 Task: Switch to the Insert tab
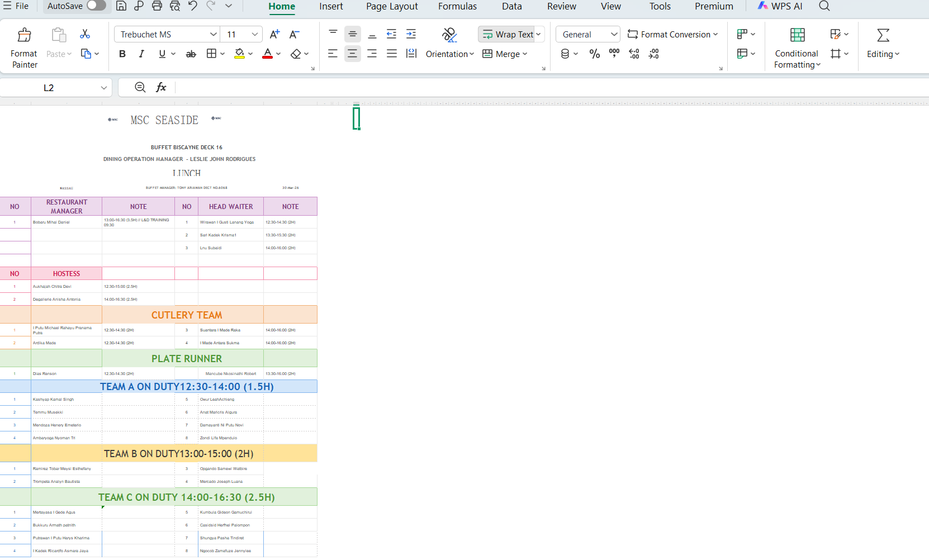tap(331, 6)
